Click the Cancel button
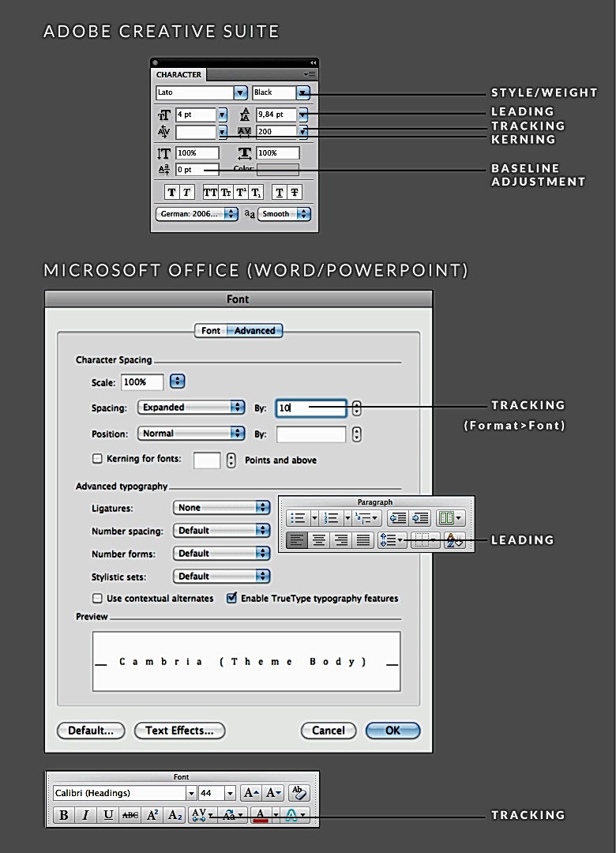The width and height of the screenshot is (616, 853). [328, 731]
